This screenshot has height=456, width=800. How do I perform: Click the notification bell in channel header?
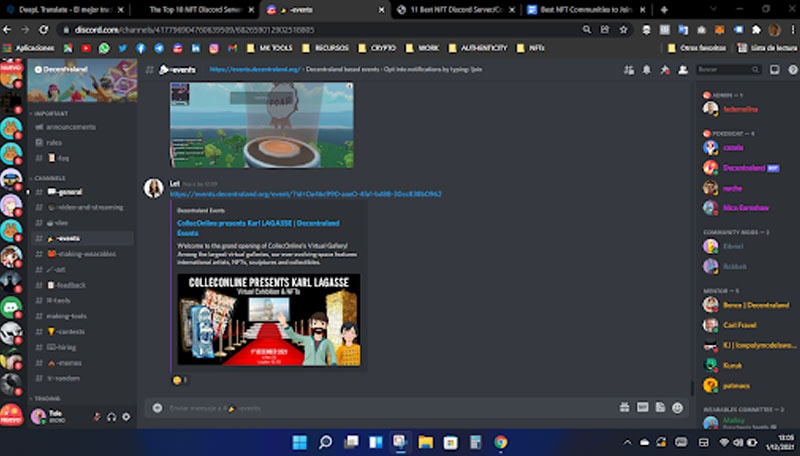pos(646,70)
